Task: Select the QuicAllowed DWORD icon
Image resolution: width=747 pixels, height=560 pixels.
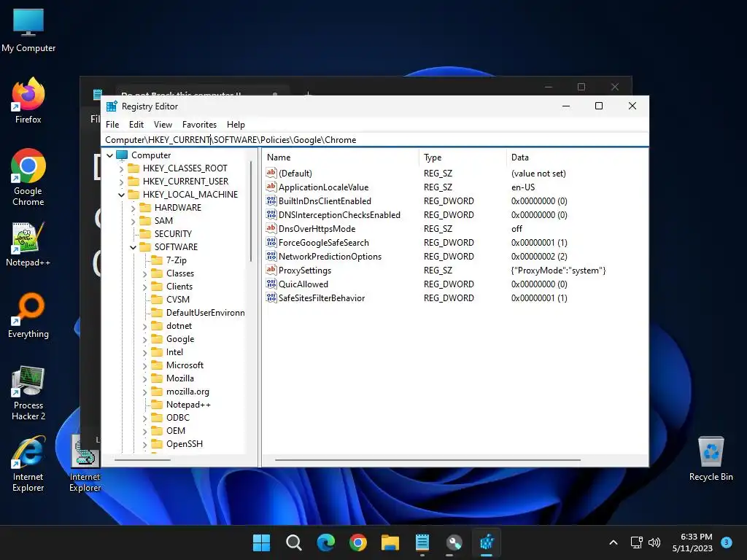Action: coord(271,284)
